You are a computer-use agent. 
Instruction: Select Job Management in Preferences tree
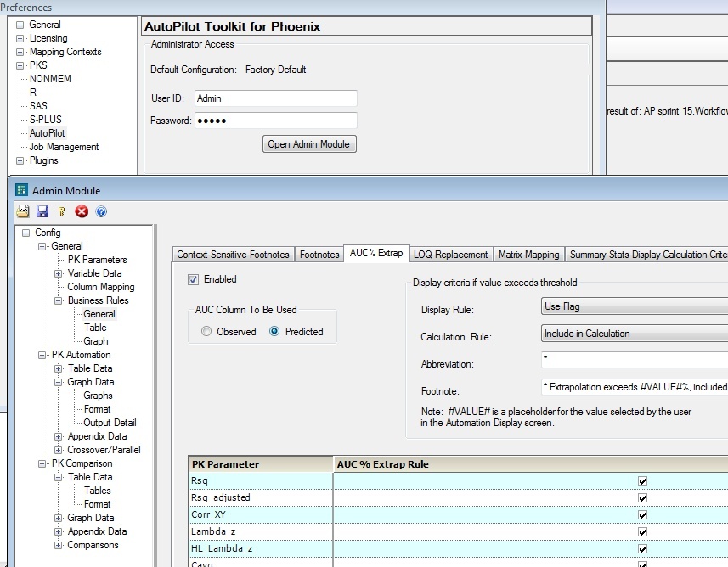click(x=64, y=147)
